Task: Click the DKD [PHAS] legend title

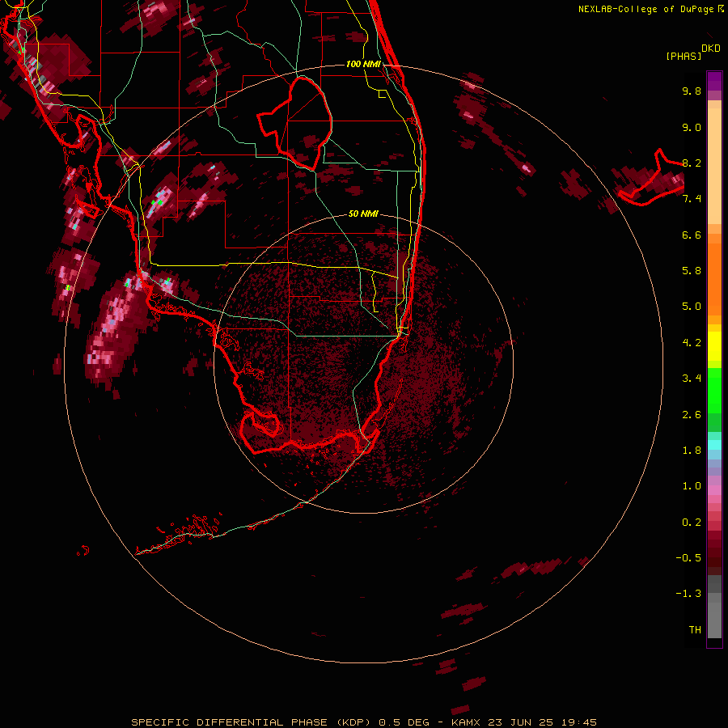Action: tap(692, 52)
